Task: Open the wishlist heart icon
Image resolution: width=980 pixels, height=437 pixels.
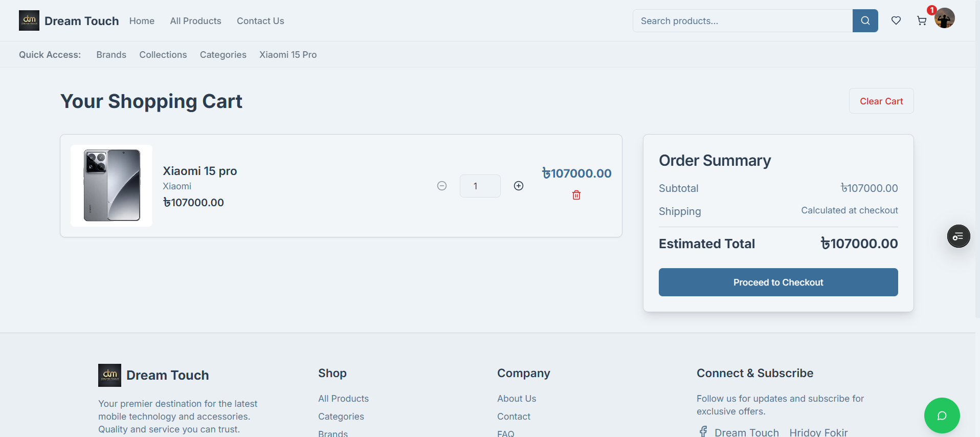Action: point(896,20)
